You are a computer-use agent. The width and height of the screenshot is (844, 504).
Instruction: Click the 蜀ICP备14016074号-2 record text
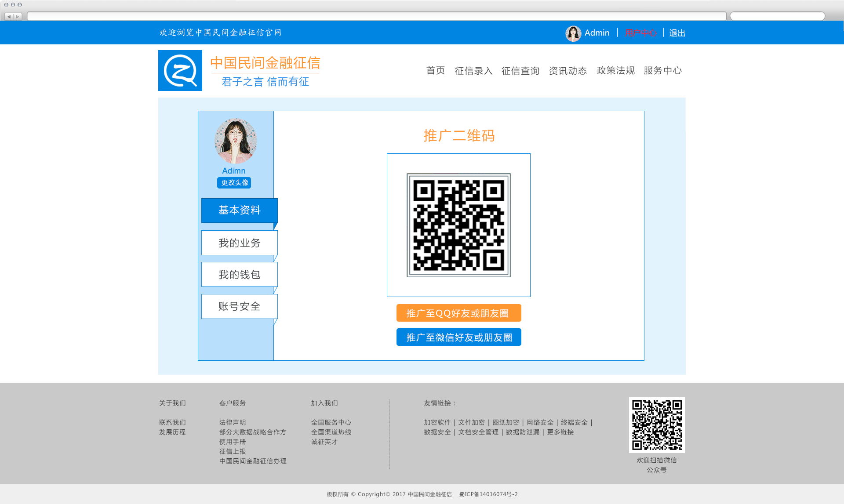click(488, 494)
